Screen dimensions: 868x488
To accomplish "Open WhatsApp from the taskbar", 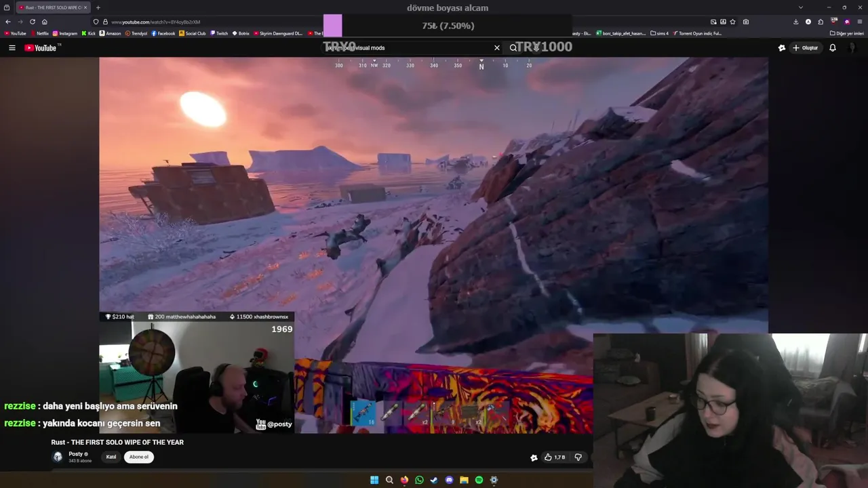I will pos(419,480).
